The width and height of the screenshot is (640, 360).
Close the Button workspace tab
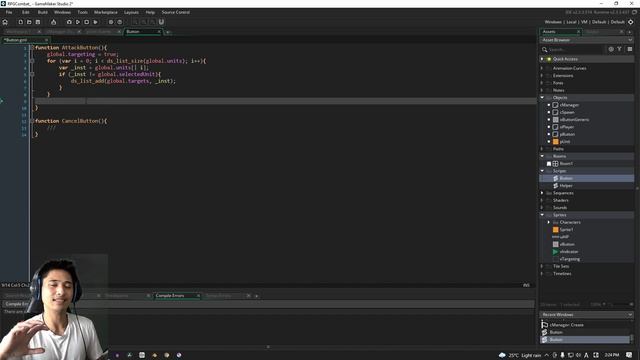point(159,31)
